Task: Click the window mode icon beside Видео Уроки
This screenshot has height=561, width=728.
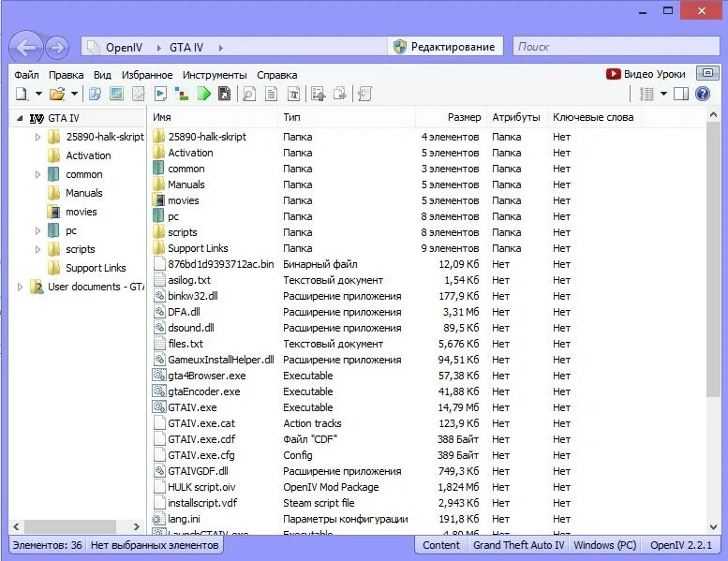Action: pyautogui.click(x=707, y=73)
